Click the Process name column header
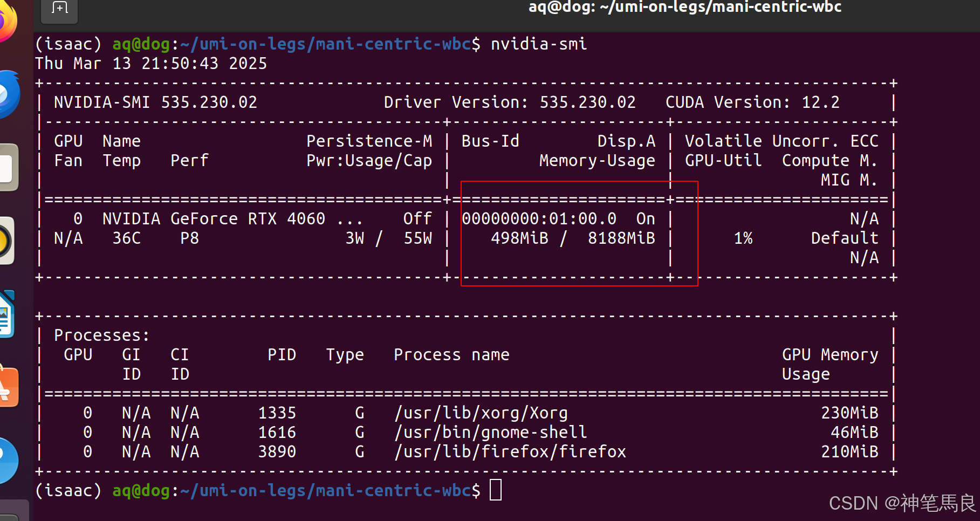Image resolution: width=980 pixels, height=521 pixels. click(451, 355)
